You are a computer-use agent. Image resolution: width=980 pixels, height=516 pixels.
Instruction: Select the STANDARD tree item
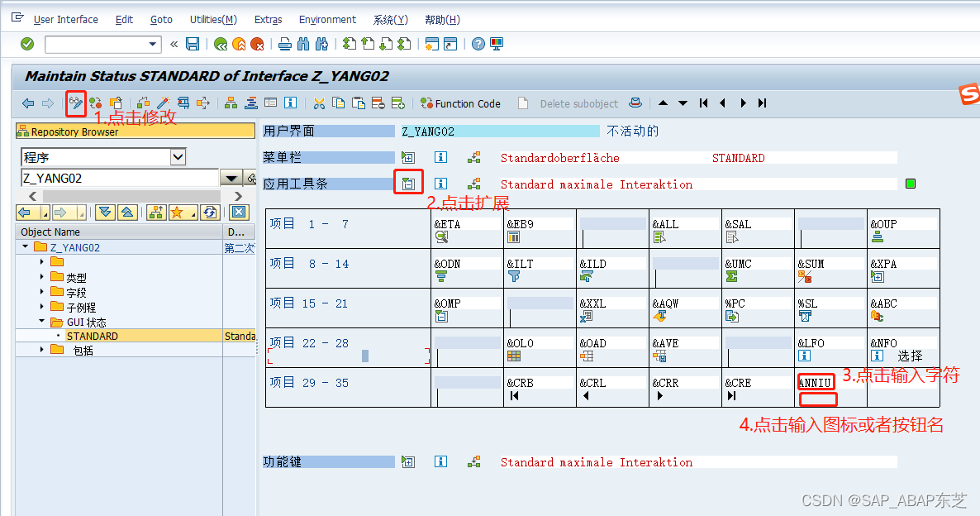tap(92, 336)
